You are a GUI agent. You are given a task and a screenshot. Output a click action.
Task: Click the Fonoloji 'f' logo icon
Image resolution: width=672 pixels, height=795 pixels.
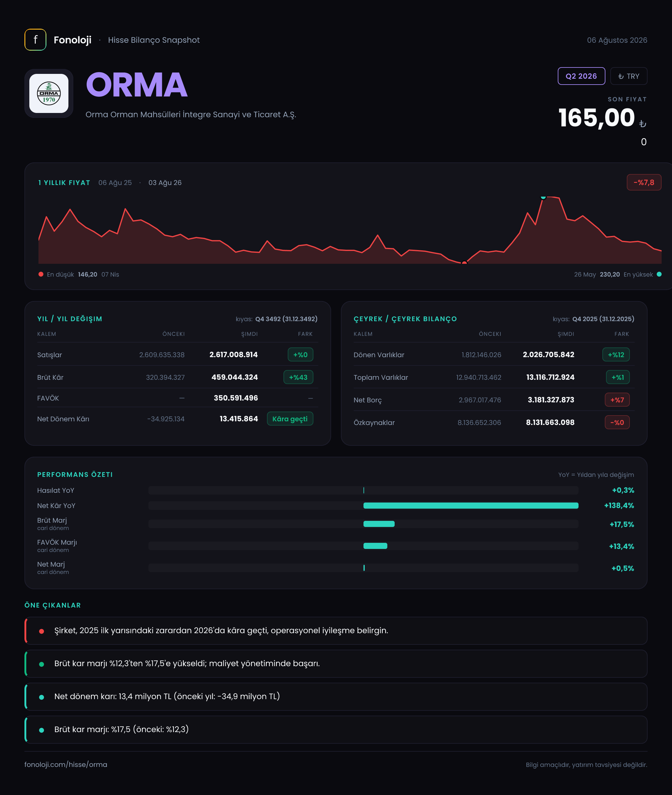point(35,40)
